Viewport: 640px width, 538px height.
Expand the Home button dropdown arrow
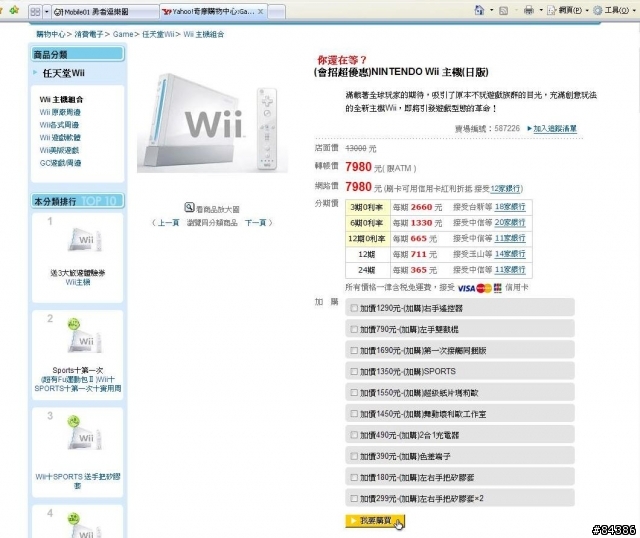491,10
